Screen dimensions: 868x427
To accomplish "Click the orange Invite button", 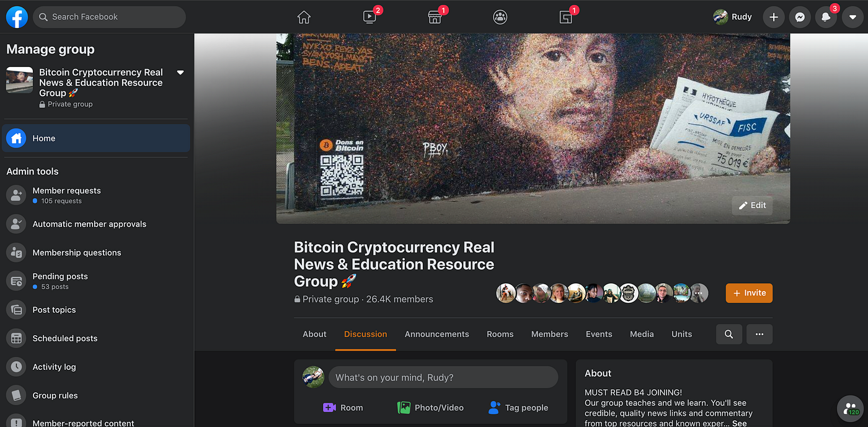I will point(749,293).
